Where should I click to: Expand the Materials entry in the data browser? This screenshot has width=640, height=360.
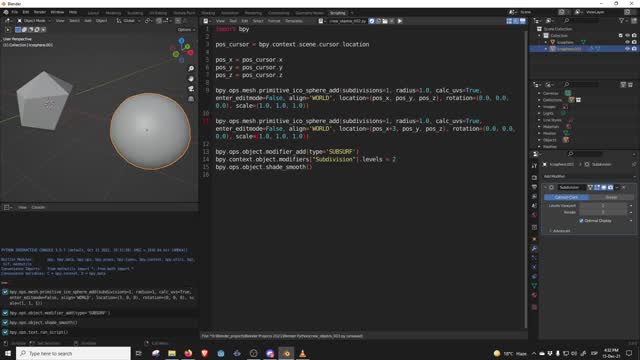click(x=539, y=127)
